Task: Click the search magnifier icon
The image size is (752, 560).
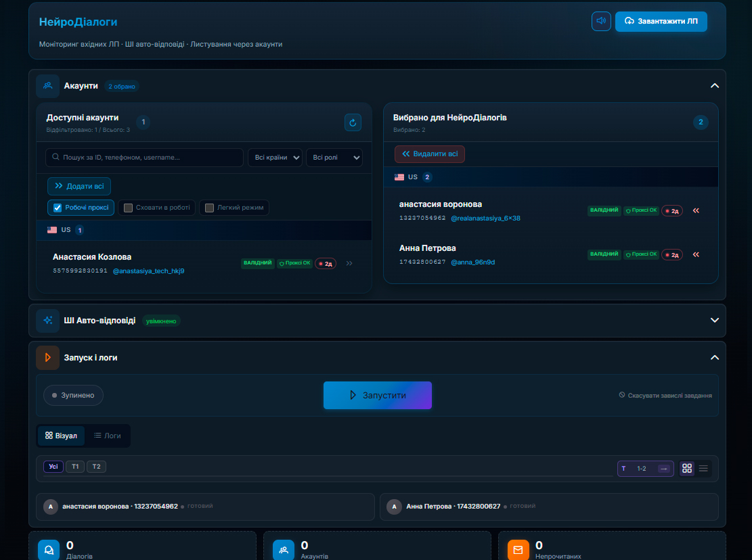Action: tap(56, 157)
